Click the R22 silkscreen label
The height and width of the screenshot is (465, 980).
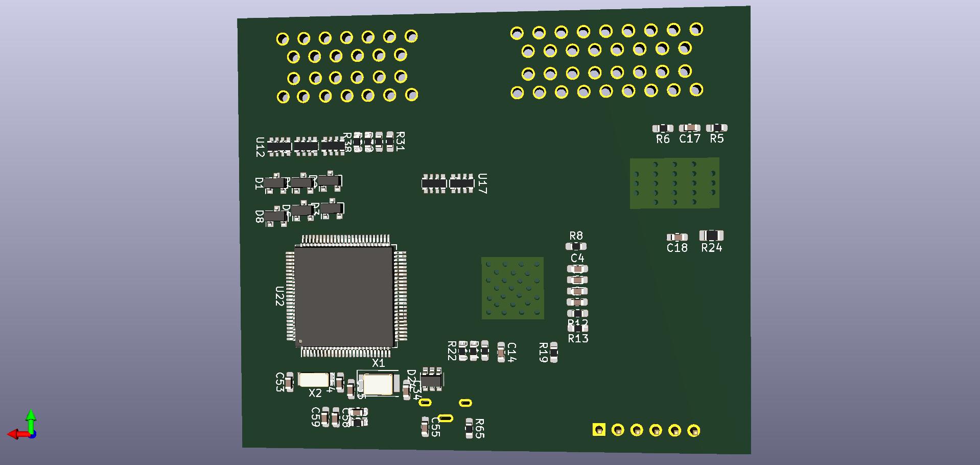tap(452, 351)
